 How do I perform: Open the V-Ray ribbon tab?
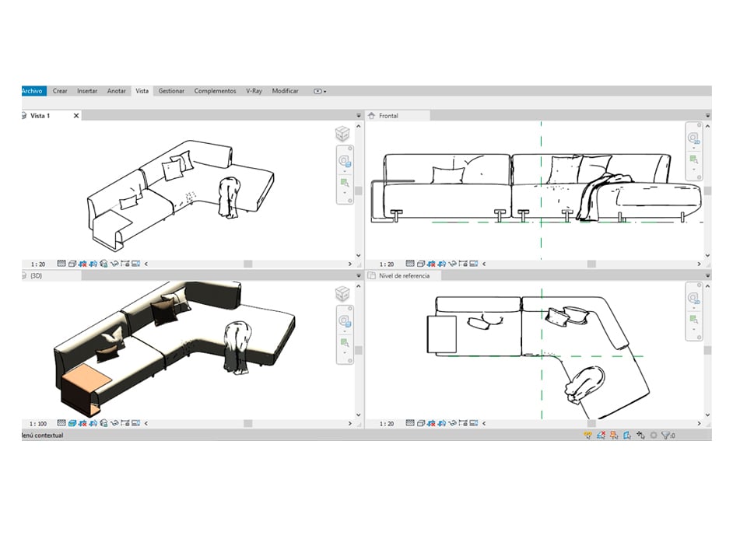point(254,91)
